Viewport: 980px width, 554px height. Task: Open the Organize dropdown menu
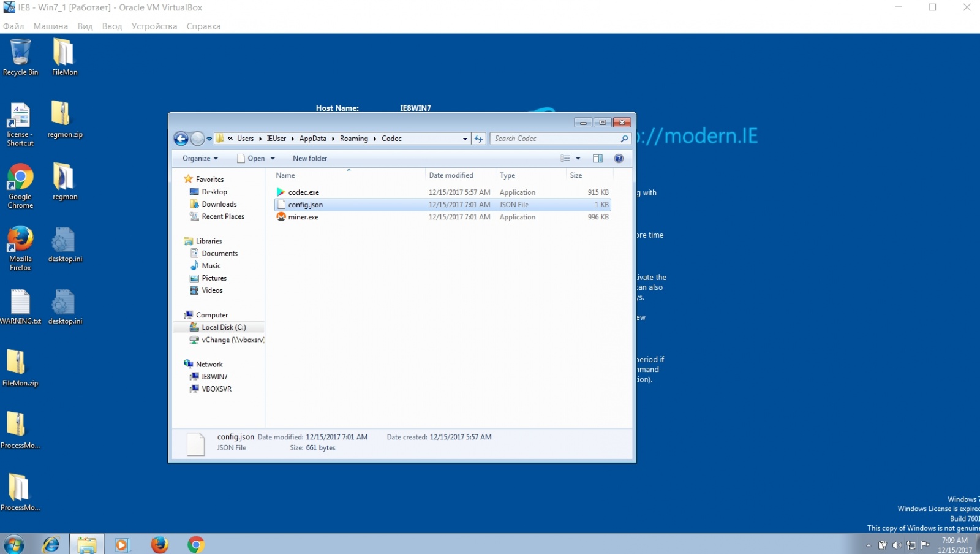tap(200, 158)
